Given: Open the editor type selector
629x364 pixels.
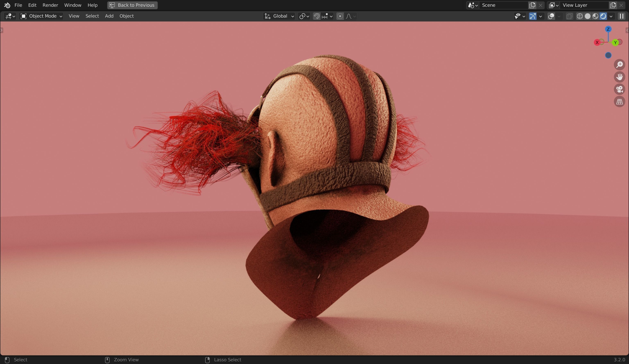Looking at the screenshot, I should coord(9,16).
